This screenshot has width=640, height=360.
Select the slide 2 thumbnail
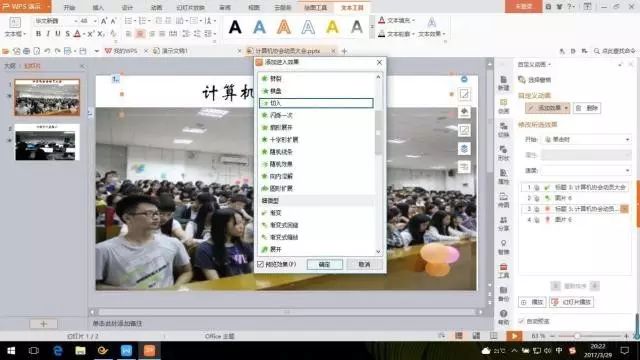47,142
